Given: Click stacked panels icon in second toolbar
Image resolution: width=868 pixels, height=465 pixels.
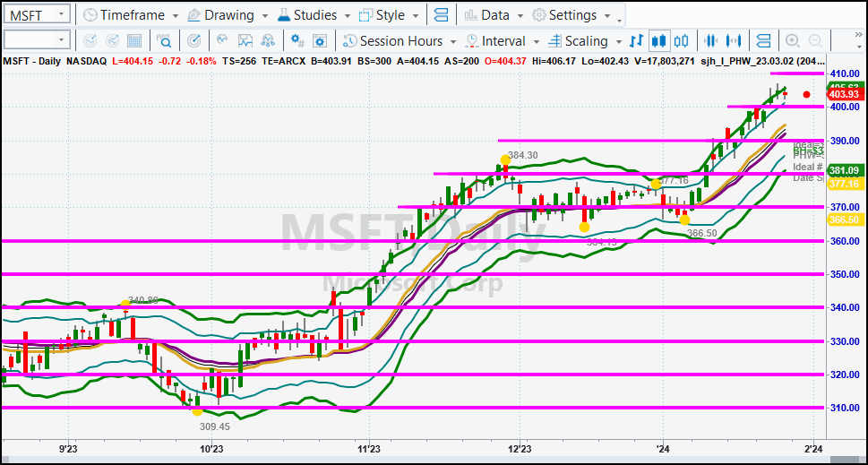Looking at the screenshot, I should pyautogui.click(x=763, y=40).
